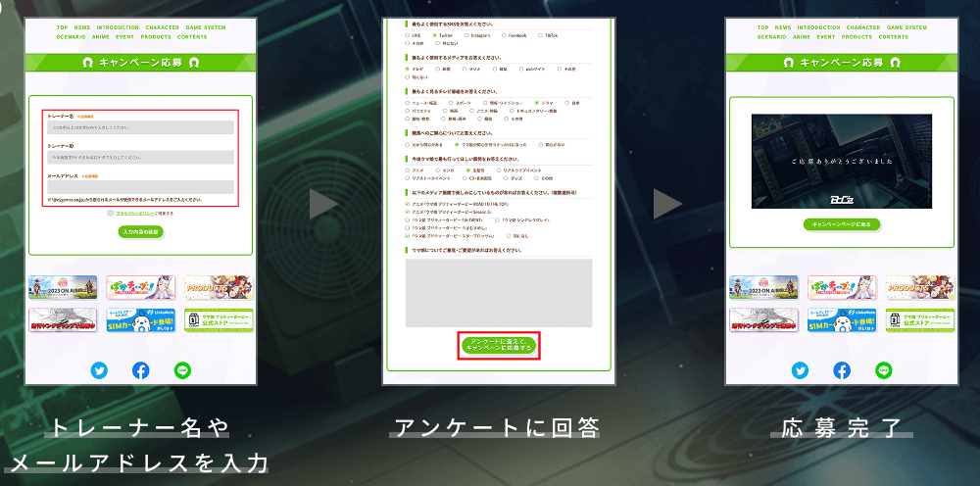Click the Twitter icon in the right screenshot
The height and width of the screenshot is (486, 980).
800,370
